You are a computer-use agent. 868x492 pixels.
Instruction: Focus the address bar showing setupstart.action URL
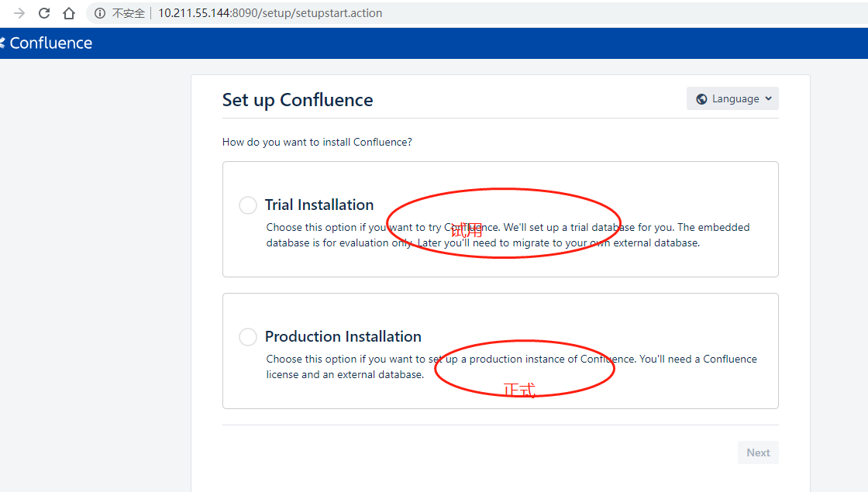click(270, 13)
